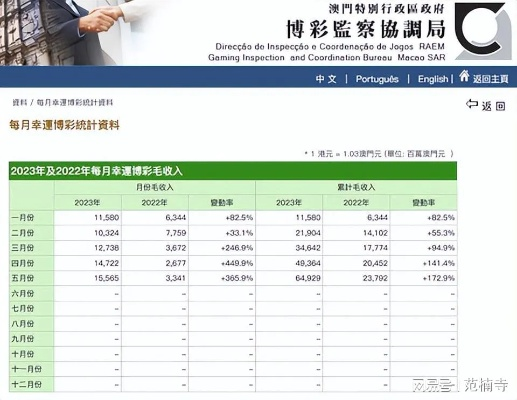Image resolution: width=517 pixels, height=400 pixels.
Task: Click the cumulative 2022 value 20,452
Action: click(375, 263)
